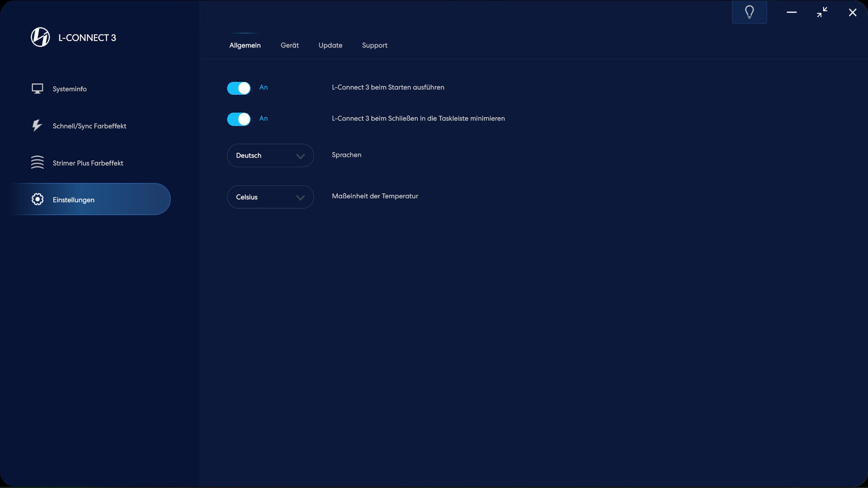Click the L-Connect 3 logo icon
Screen dimensions: 868x488
pos(40,37)
